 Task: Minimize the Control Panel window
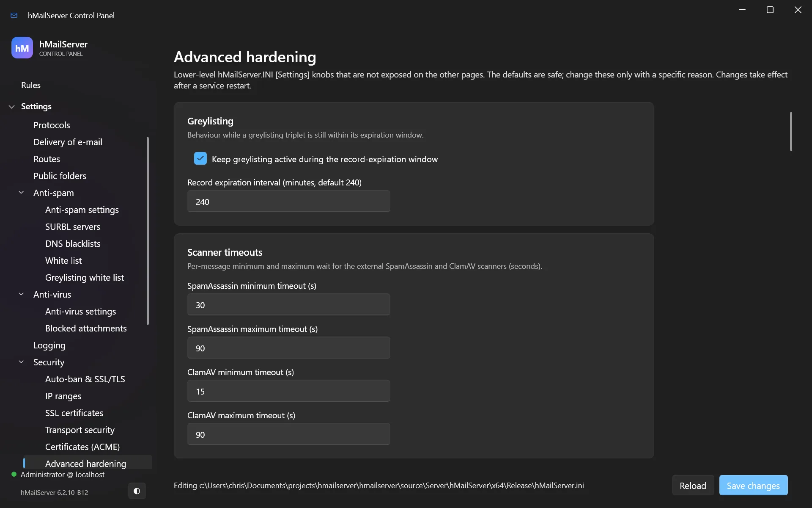tap(742, 10)
